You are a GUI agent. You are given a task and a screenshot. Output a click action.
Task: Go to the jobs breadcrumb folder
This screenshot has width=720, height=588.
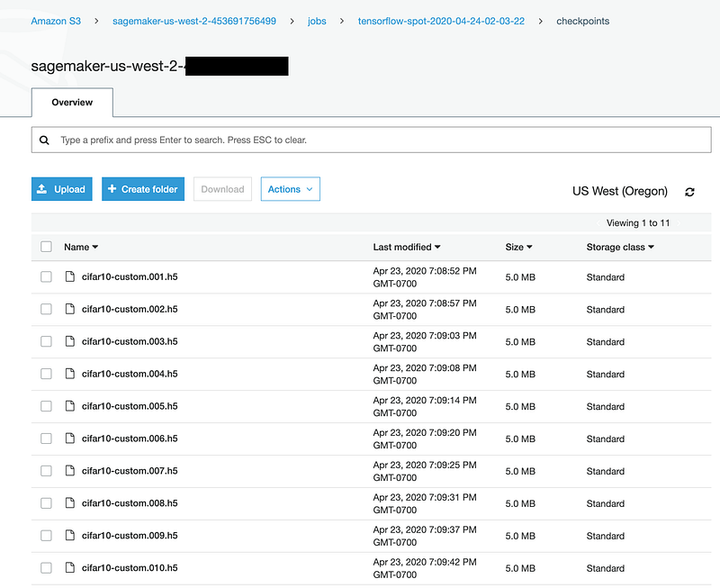pos(317,21)
